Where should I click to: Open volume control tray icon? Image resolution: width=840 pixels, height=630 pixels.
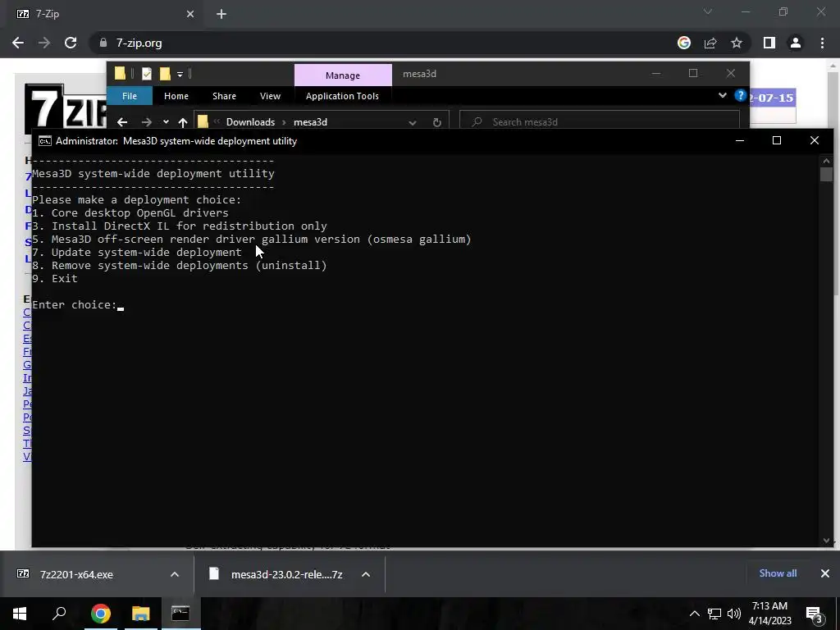point(734,614)
